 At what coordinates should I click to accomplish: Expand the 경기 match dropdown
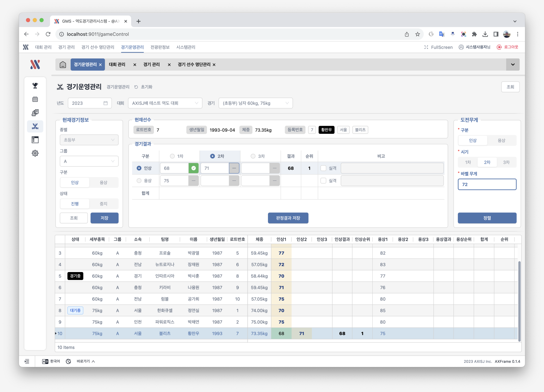pos(256,103)
